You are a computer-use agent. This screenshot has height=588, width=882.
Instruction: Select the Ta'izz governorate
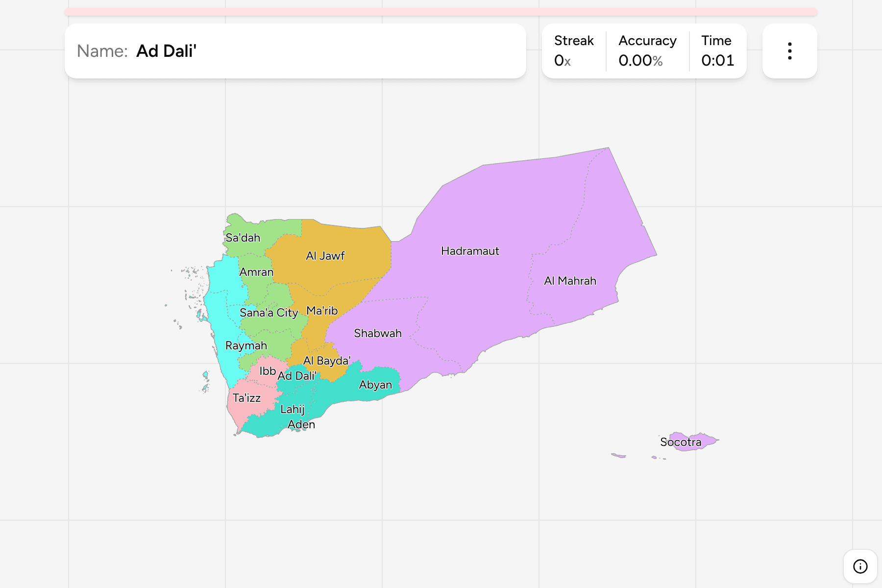pos(246,398)
